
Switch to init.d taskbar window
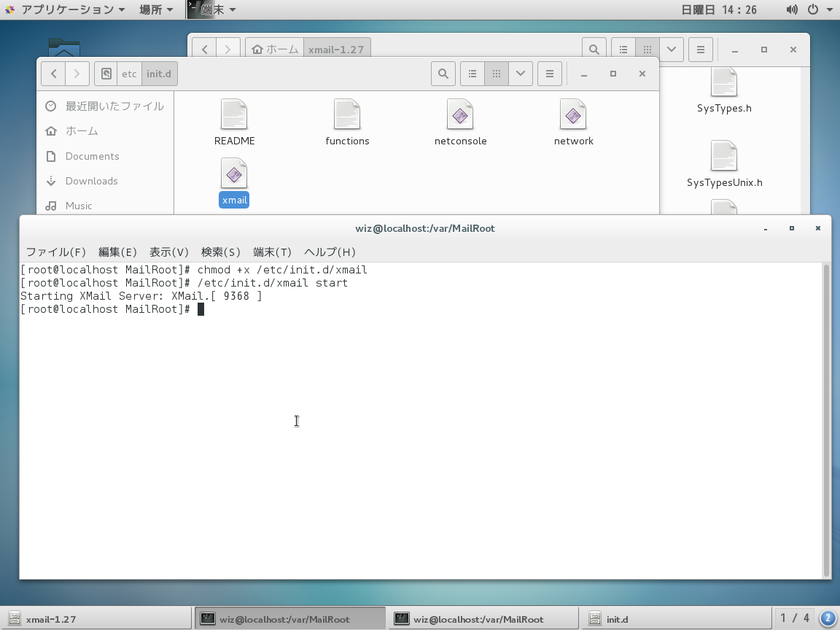677,619
